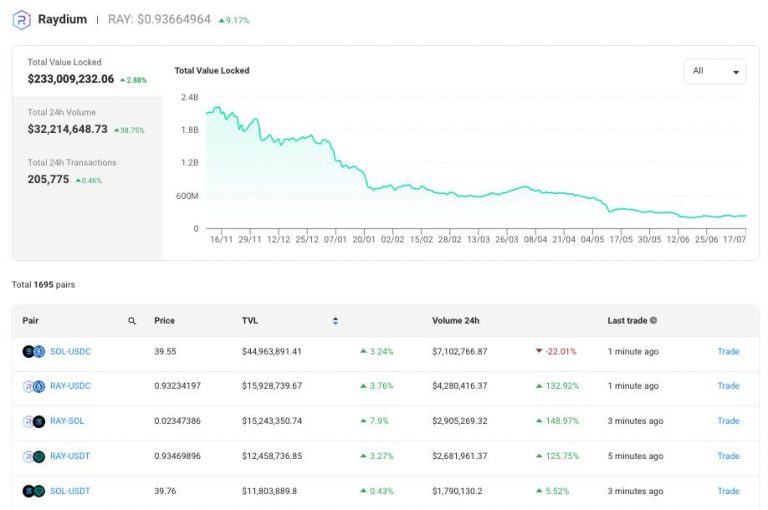Image resolution: width=768 pixels, height=510 pixels.
Task: Open the All time range dropdown
Action: (714, 72)
